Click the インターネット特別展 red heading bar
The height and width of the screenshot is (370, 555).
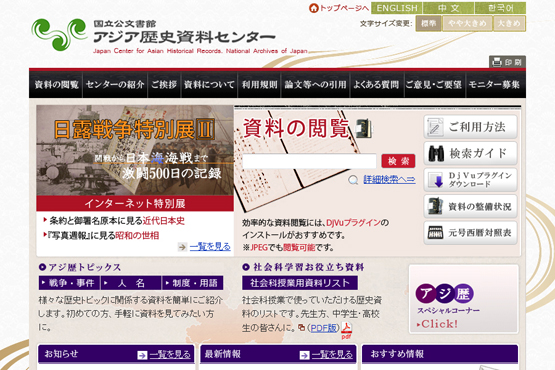[135, 203]
